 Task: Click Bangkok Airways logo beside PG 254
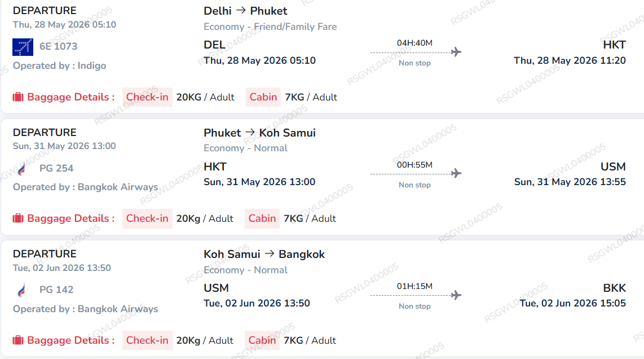pyautogui.click(x=22, y=168)
